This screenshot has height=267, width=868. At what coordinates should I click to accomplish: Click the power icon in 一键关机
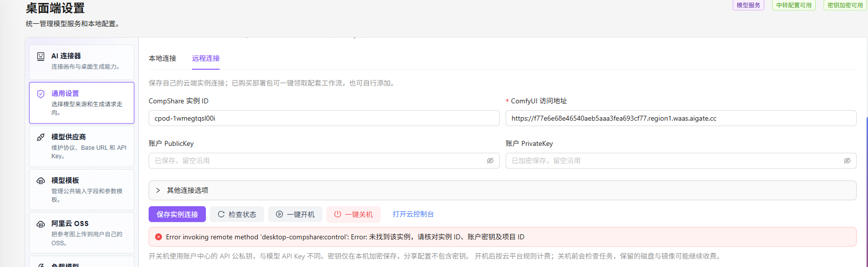[338, 214]
